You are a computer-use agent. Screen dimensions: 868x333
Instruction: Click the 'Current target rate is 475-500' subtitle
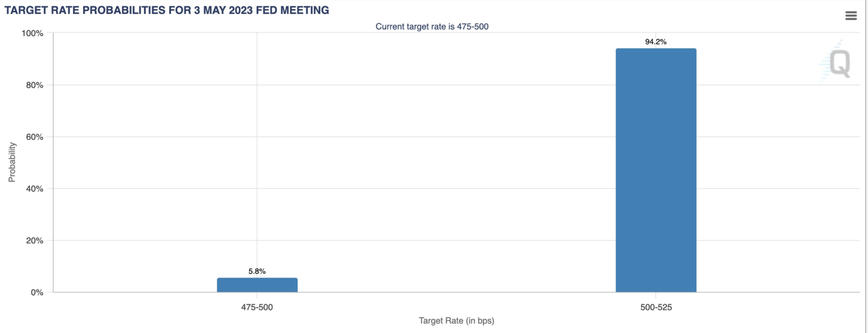click(432, 27)
